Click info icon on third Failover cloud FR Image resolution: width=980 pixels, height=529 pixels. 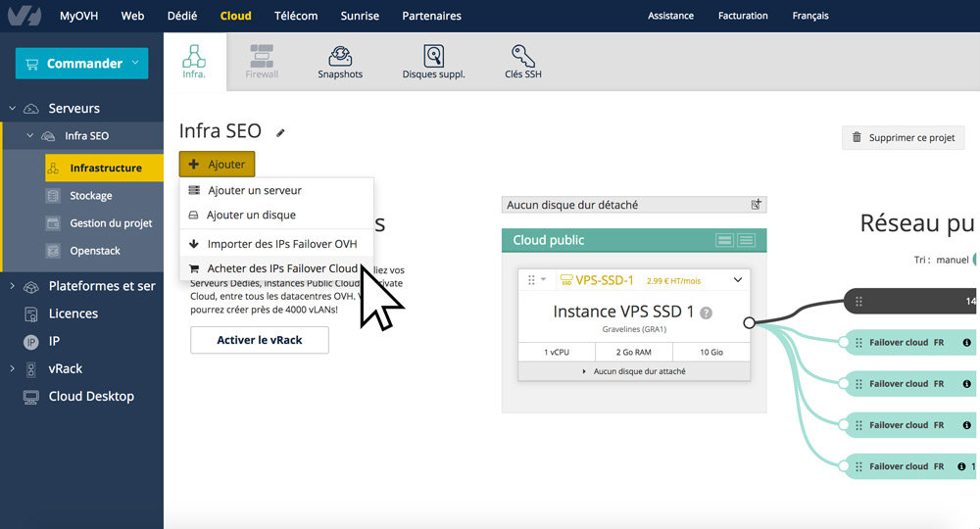point(967,425)
